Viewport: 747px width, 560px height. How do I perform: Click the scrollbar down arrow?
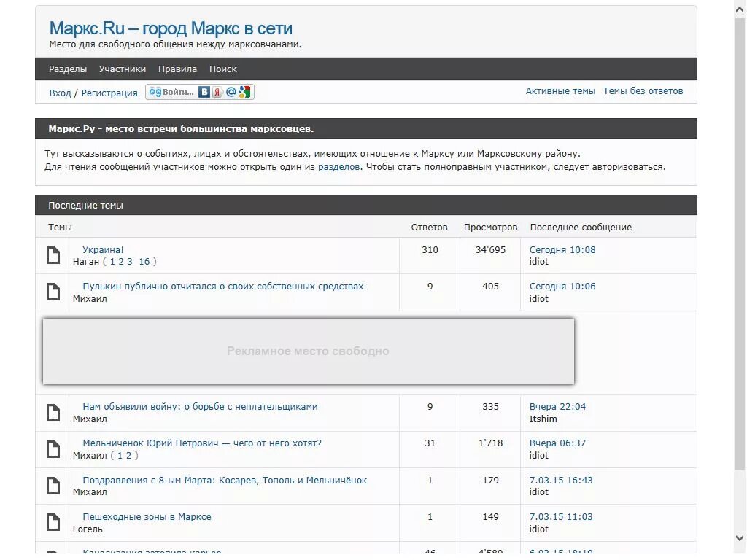point(740,538)
